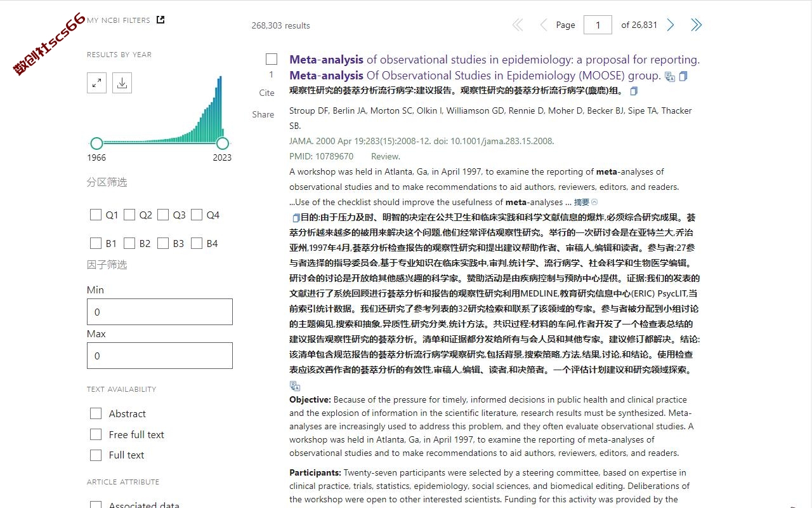Click the 1966 start-year slider handle

96,143
